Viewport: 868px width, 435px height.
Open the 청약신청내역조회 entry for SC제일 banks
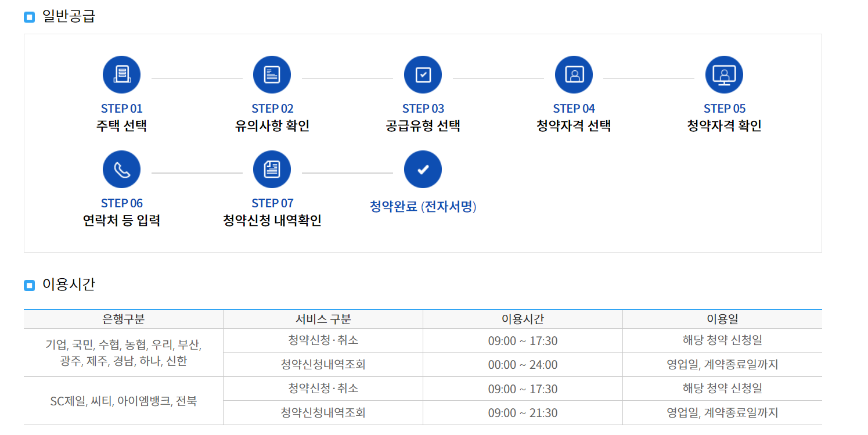(x=323, y=412)
